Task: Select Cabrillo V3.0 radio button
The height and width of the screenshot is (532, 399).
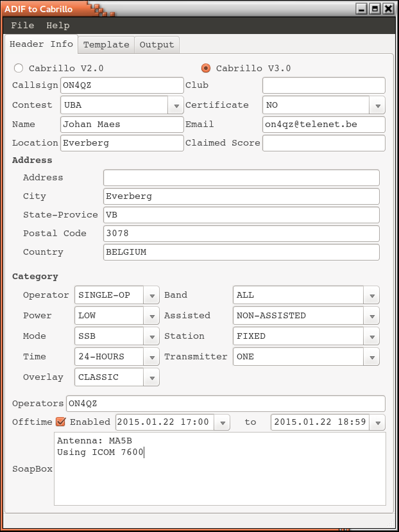Action: (x=206, y=68)
